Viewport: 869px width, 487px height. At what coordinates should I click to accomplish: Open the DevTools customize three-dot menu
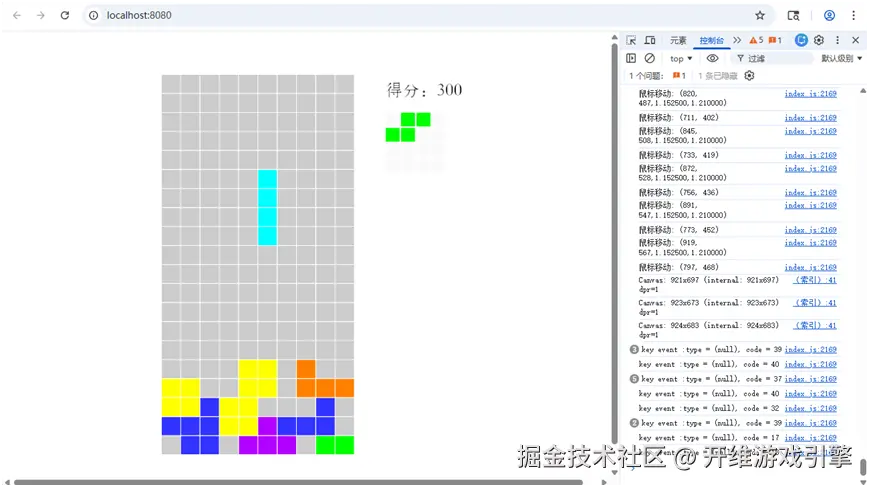coord(837,40)
